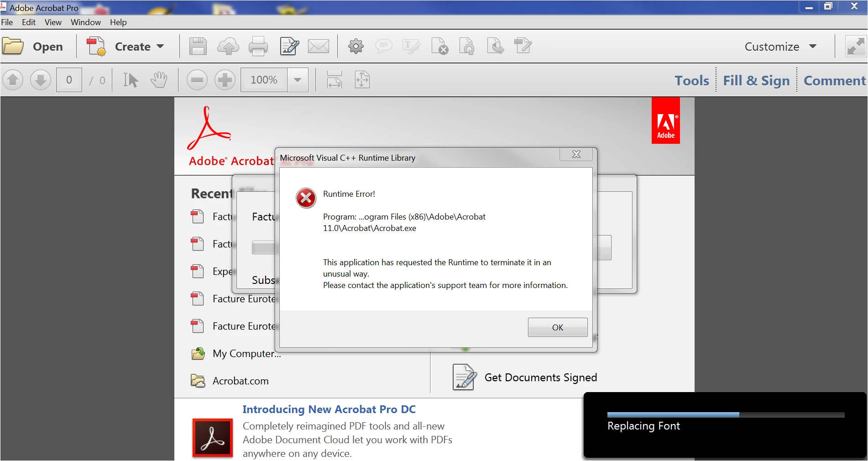Click Introducing New Acrobat Pro DC link
The height and width of the screenshot is (461, 868).
329,409
